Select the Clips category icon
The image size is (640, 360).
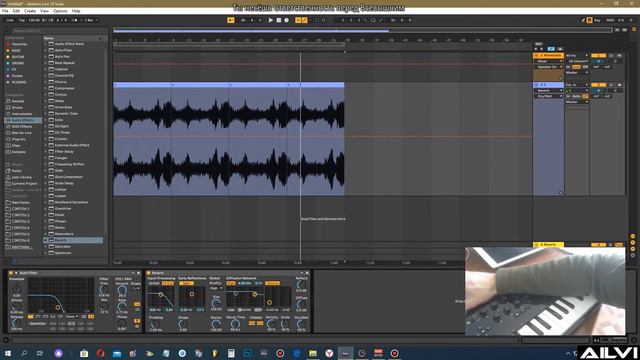coord(8,146)
